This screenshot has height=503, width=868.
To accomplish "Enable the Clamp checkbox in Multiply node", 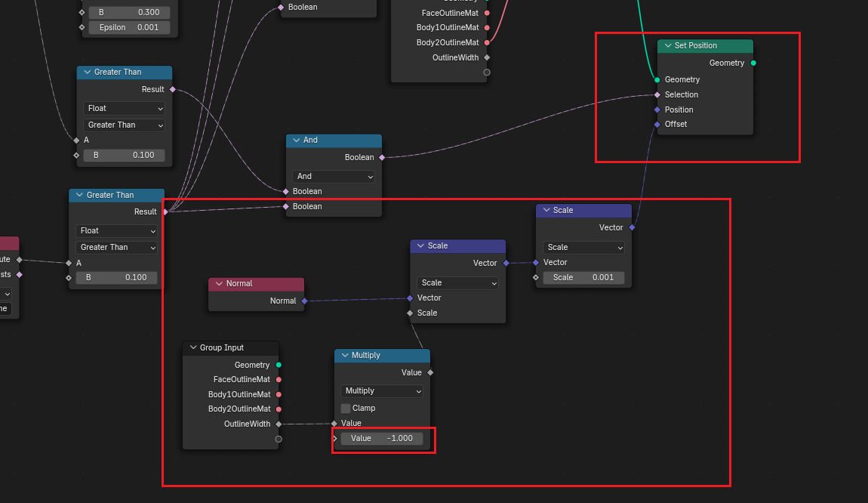I will click(346, 408).
